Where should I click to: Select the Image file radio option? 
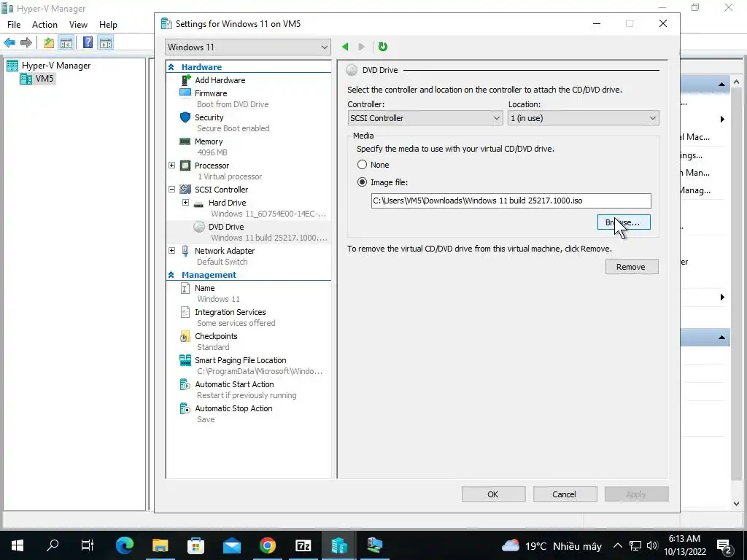click(362, 182)
